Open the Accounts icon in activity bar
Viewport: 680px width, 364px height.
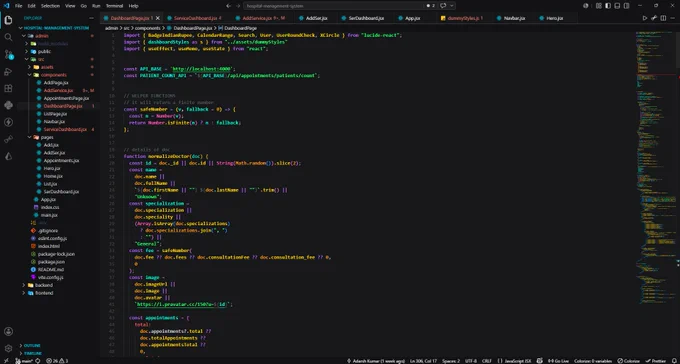8,331
